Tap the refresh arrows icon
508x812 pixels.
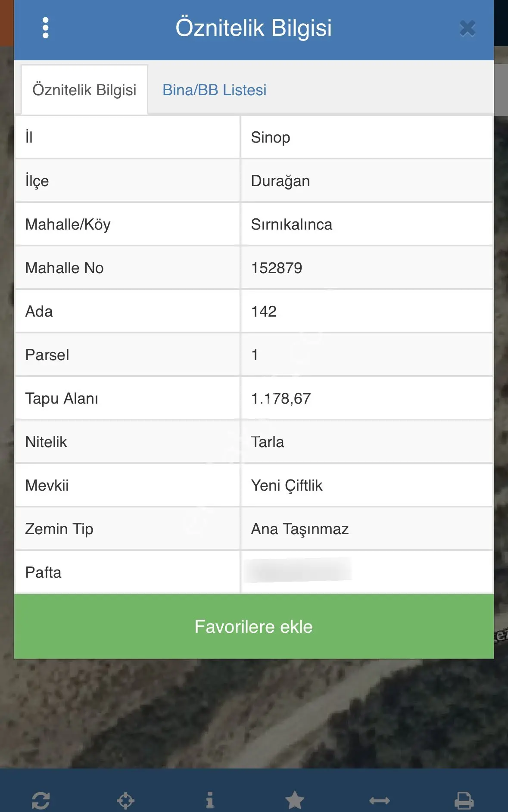coord(41,800)
